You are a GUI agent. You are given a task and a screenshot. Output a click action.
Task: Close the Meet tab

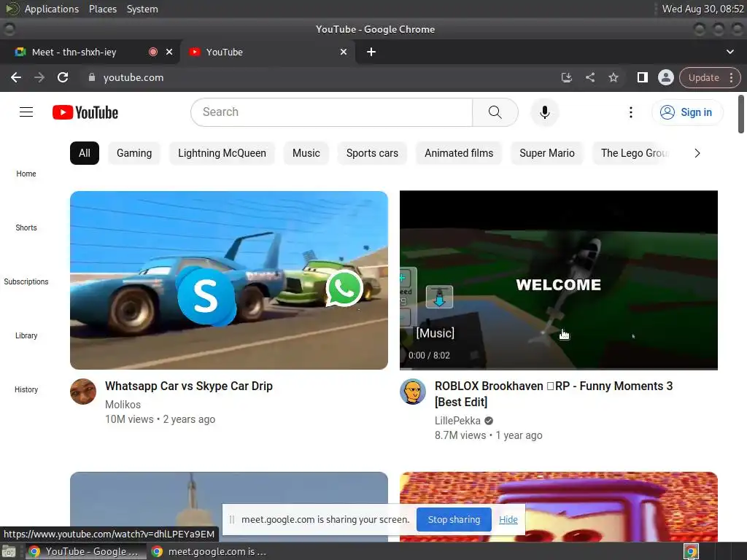pos(169,52)
